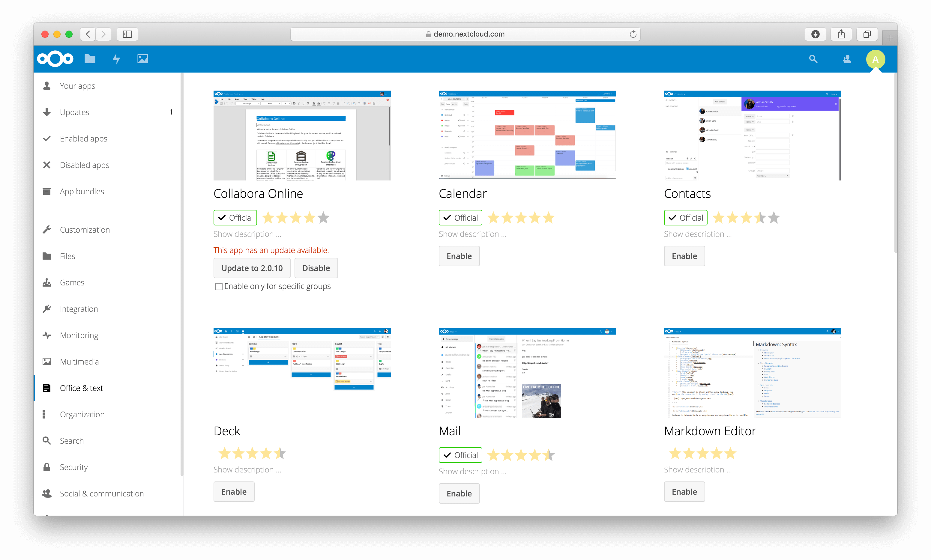Open the Updates section
Image resolution: width=931 pixels, height=560 pixels.
coord(74,112)
